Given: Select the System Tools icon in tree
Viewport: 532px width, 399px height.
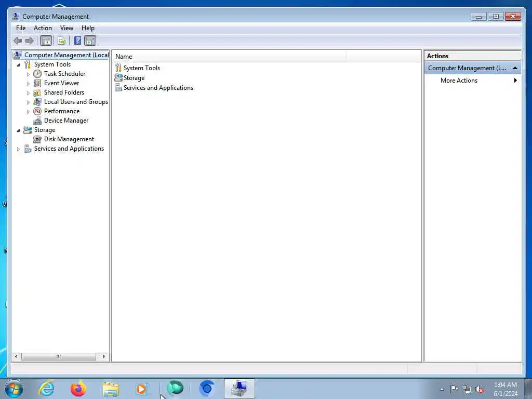Looking at the screenshot, I should [x=28, y=64].
